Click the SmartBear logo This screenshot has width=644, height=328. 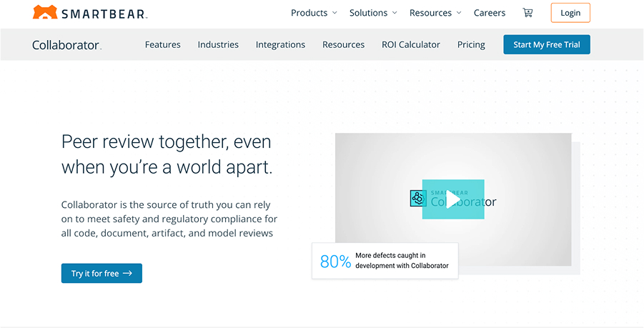tap(90, 12)
